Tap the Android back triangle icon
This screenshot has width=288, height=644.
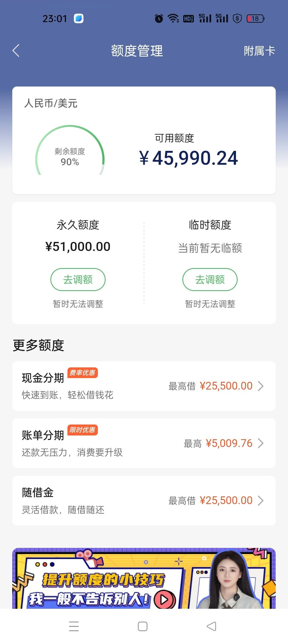[211, 626]
